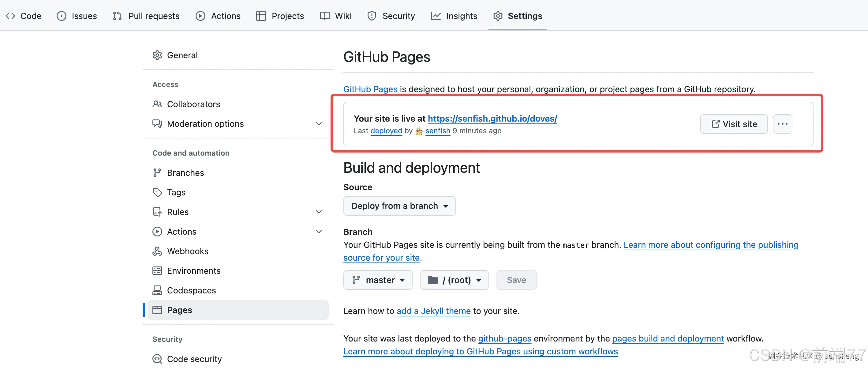Click the Insights graph icon
Viewport: 868px width, 370px height.
click(436, 16)
